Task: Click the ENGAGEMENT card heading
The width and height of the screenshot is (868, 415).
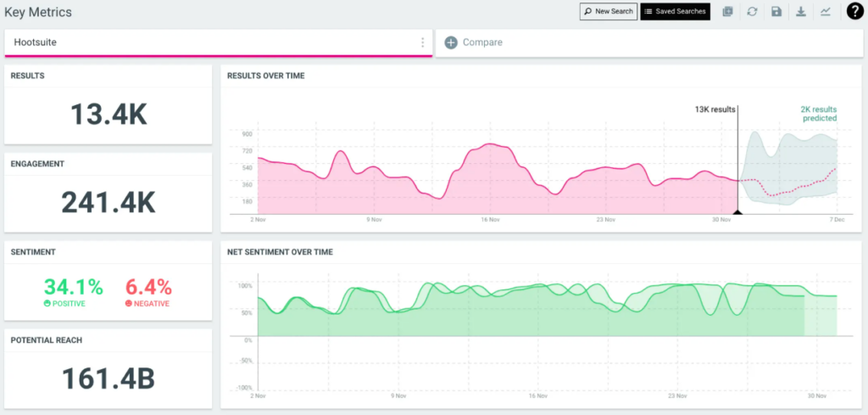Action: point(37,164)
